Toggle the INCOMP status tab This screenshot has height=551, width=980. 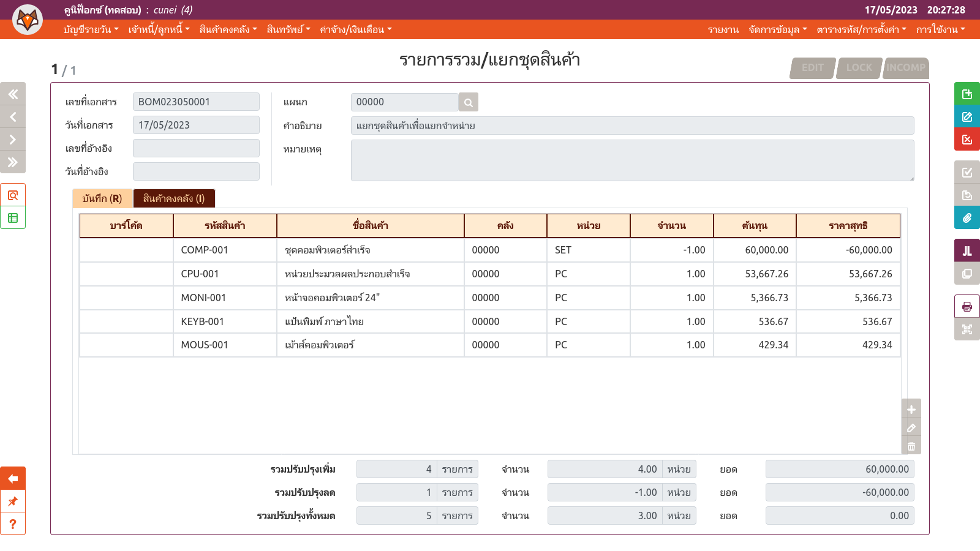pos(905,67)
